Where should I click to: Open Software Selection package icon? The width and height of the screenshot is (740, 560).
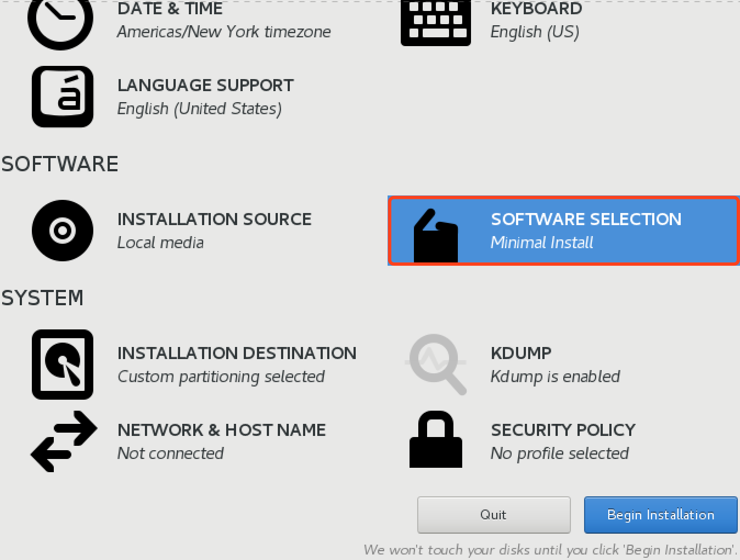[x=435, y=235]
